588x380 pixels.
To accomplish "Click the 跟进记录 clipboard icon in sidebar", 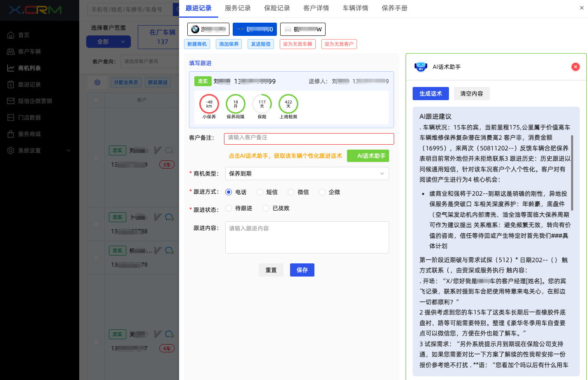I will (x=11, y=84).
